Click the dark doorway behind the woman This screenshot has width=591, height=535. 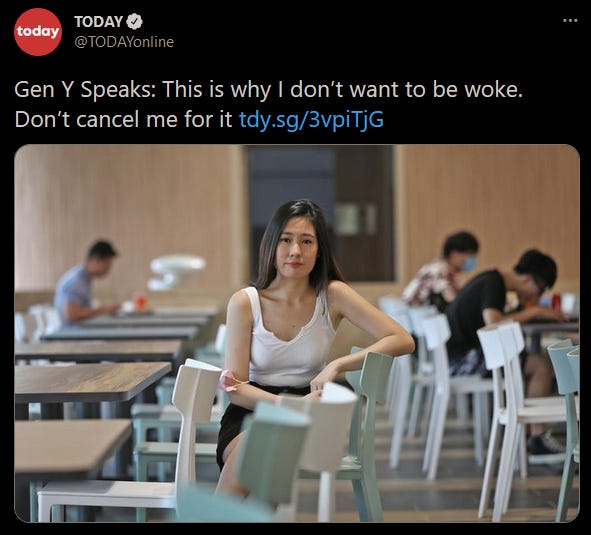click(x=320, y=213)
